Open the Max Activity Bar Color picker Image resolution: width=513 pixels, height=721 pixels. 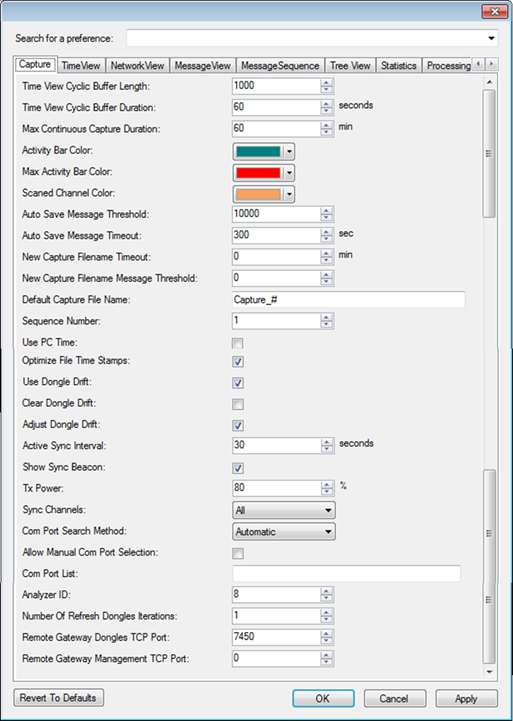pos(263,173)
